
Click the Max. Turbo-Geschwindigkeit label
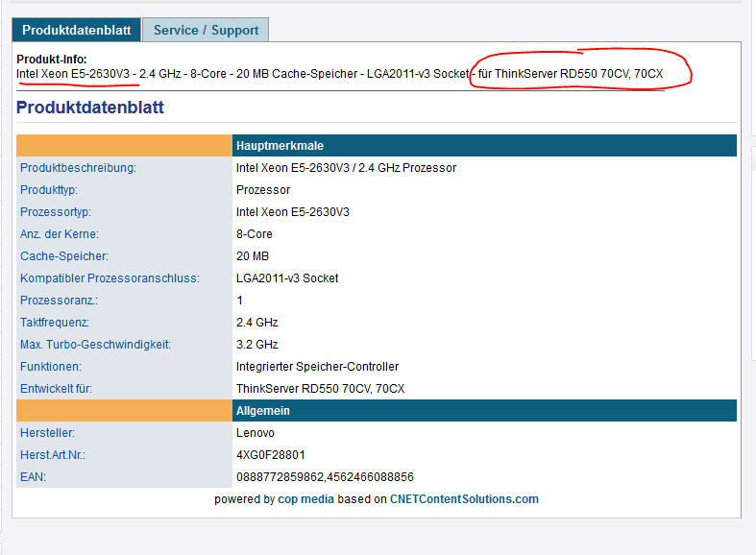95,345
